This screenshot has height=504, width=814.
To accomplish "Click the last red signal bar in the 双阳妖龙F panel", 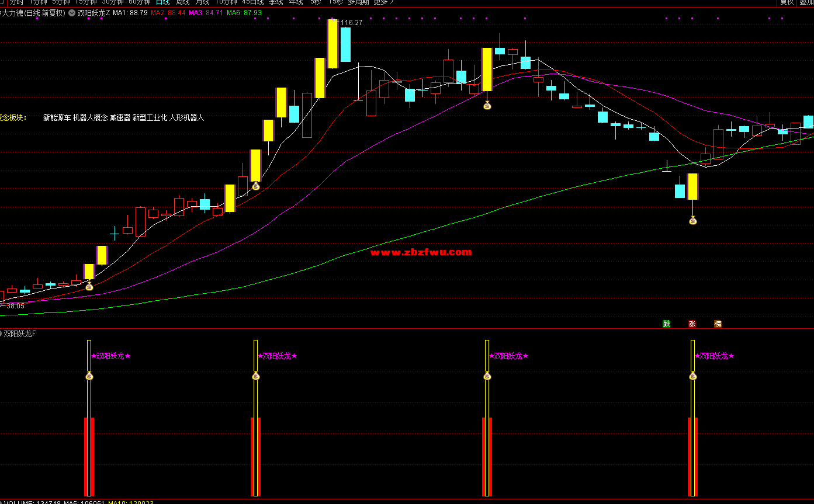I will [x=692, y=457].
